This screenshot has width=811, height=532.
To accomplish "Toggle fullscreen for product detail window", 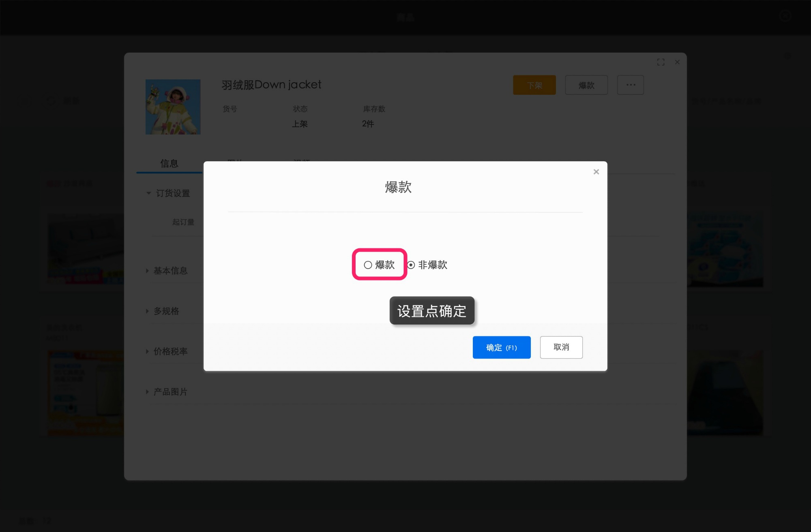I will (661, 62).
